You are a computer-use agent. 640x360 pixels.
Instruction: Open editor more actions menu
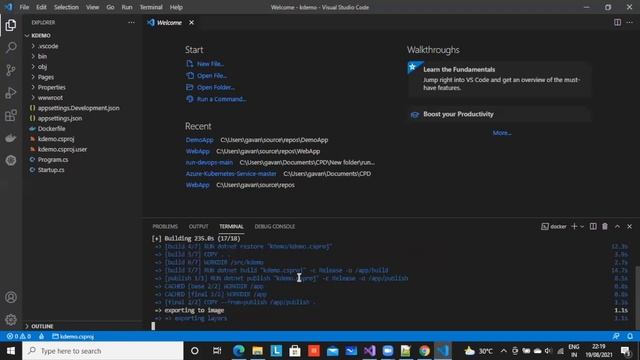point(630,22)
